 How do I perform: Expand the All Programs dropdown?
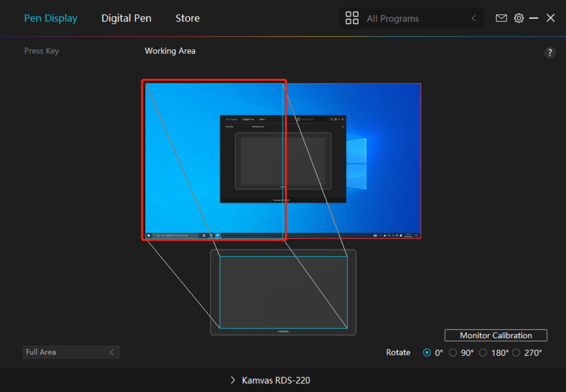[412, 18]
